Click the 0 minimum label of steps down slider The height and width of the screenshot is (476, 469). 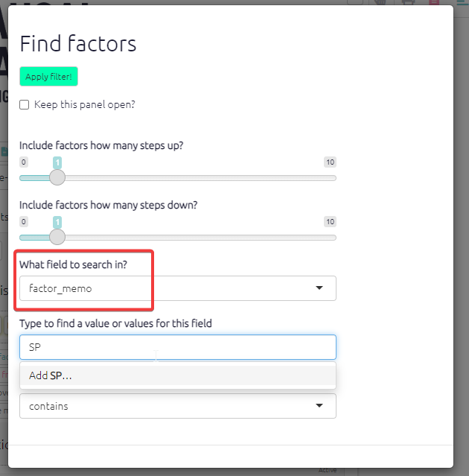click(24, 221)
